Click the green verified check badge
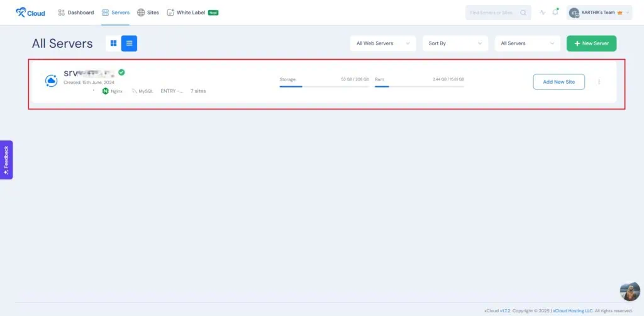 tap(121, 72)
